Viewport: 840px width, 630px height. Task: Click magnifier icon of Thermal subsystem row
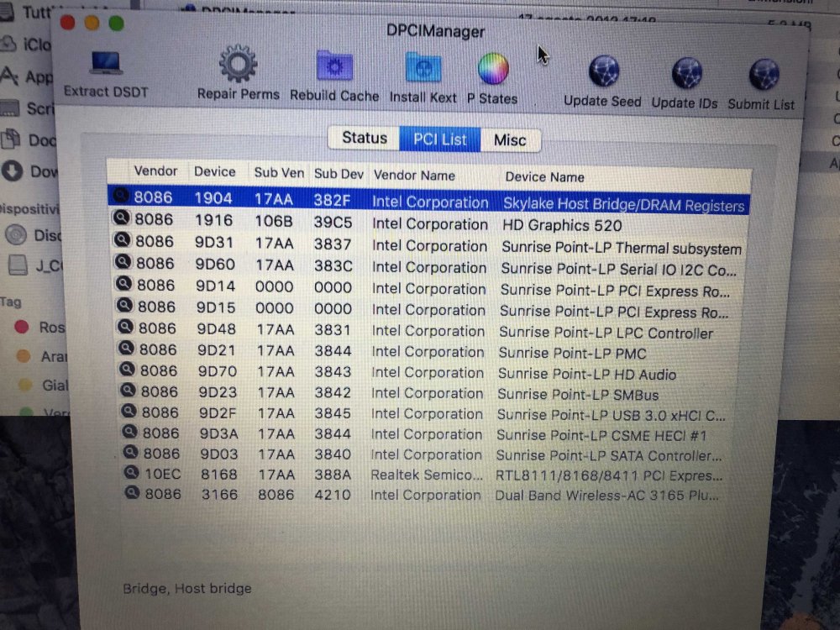click(122, 239)
